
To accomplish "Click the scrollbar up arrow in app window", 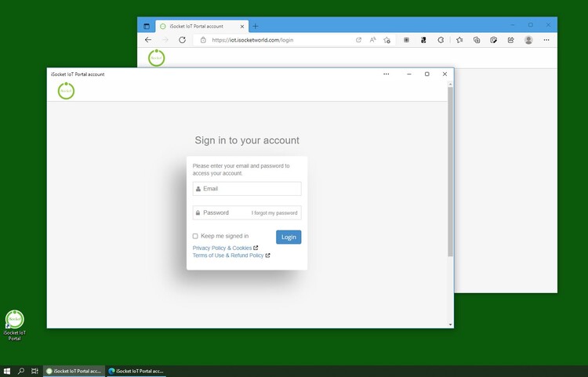I will pos(450,84).
